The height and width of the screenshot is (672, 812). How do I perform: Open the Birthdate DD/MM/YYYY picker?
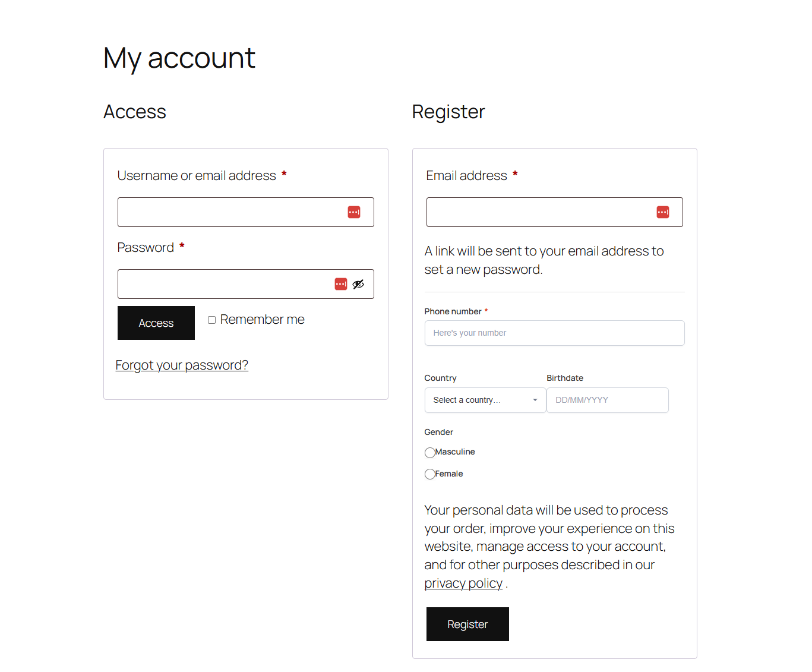(607, 400)
